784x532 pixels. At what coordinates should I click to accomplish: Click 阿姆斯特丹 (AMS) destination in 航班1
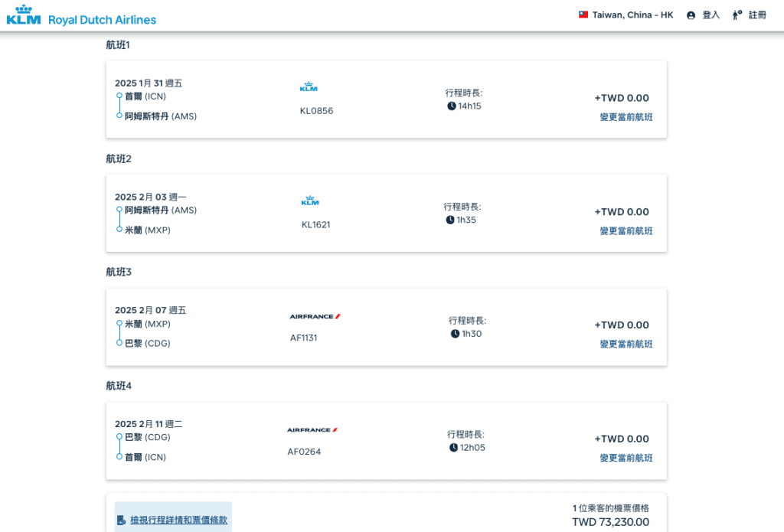coord(161,116)
